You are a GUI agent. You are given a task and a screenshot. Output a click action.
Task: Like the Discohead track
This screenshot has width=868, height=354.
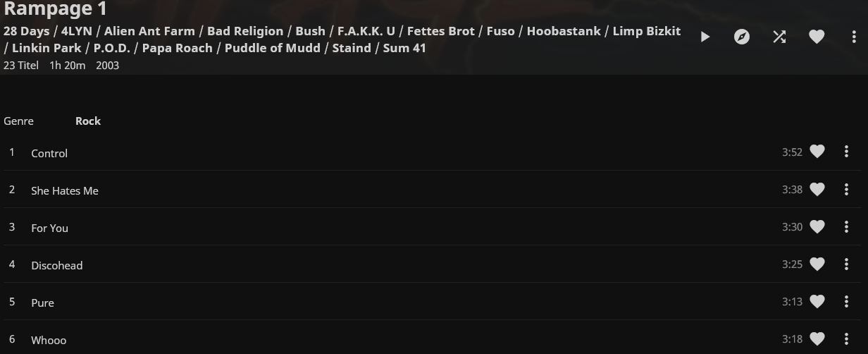(x=817, y=264)
